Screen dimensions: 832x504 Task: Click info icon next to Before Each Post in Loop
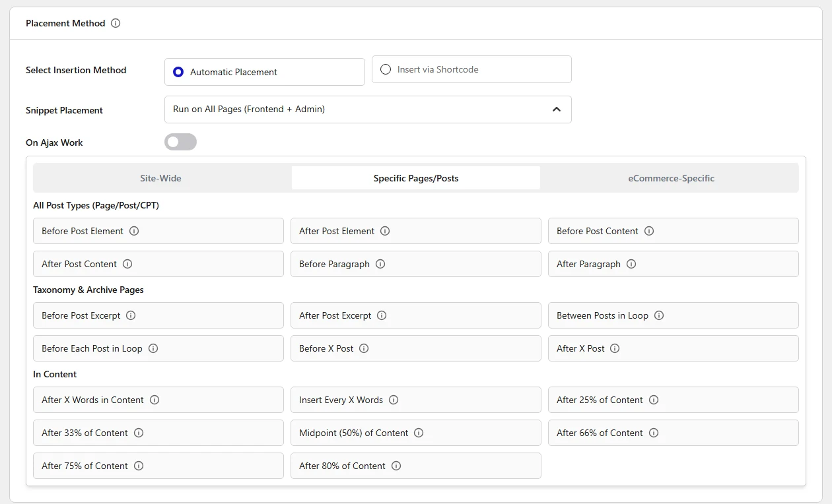click(x=153, y=348)
